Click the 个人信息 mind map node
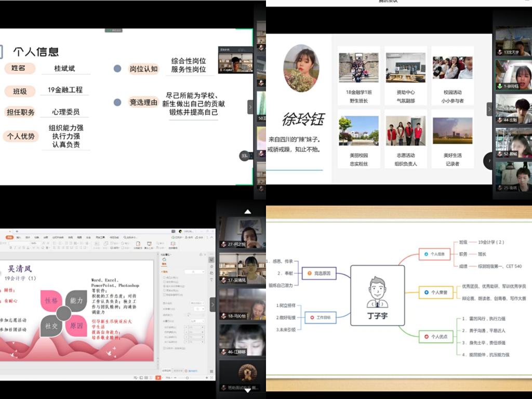532x399 pixels. (437, 254)
